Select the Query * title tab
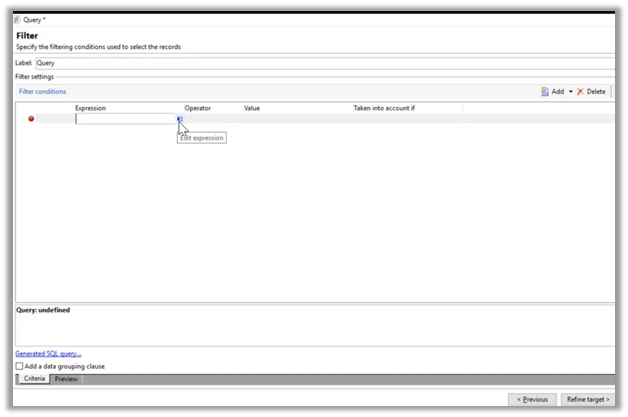 [34, 20]
